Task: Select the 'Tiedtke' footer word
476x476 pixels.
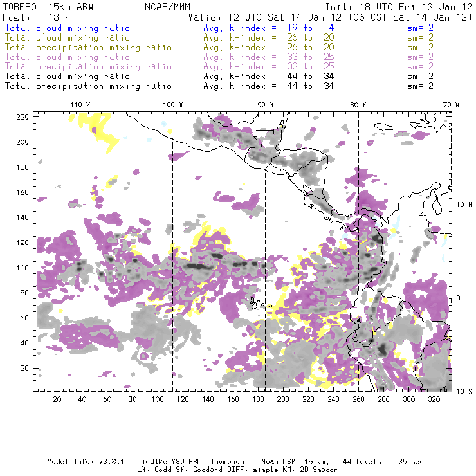Action: tap(152, 462)
